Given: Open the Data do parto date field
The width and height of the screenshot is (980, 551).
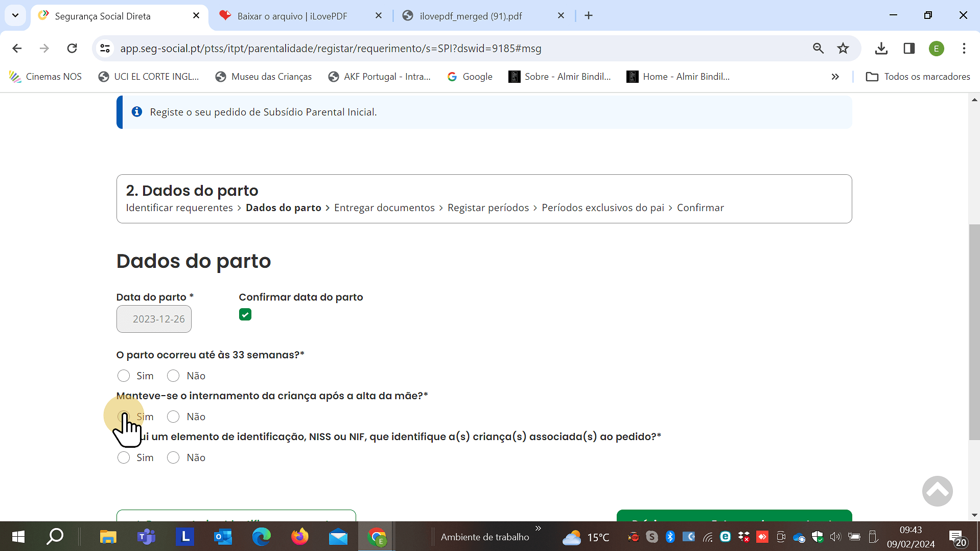Looking at the screenshot, I should coord(153,318).
